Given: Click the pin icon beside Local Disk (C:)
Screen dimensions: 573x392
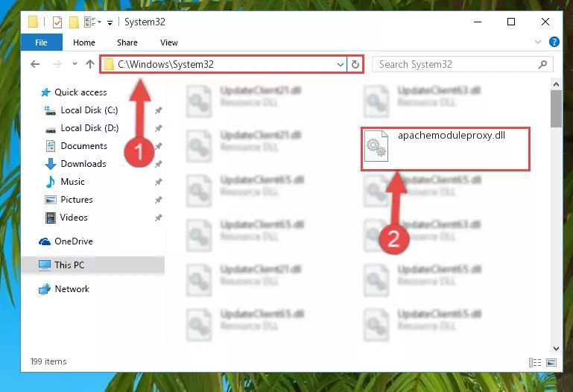Looking at the screenshot, I should [x=158, y=110].
